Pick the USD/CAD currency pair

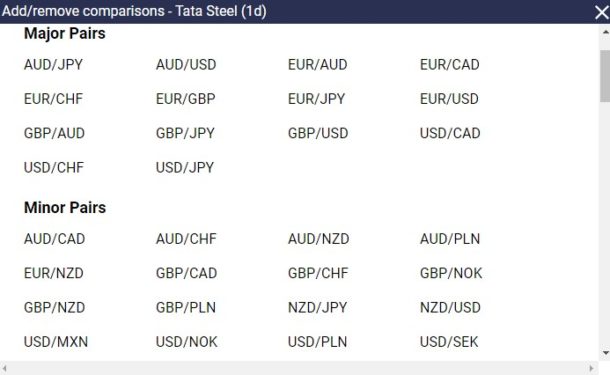450,133
